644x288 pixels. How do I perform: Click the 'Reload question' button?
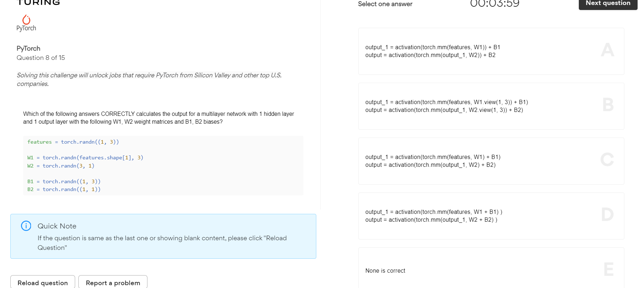[42, 282]
